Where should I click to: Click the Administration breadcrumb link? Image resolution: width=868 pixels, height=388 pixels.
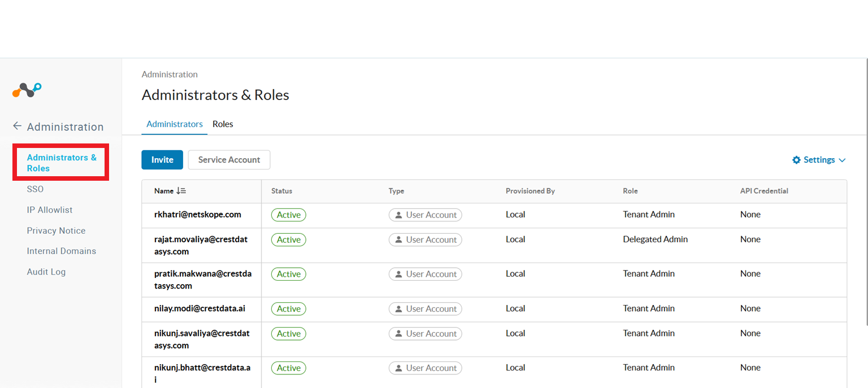click(170, 75)
